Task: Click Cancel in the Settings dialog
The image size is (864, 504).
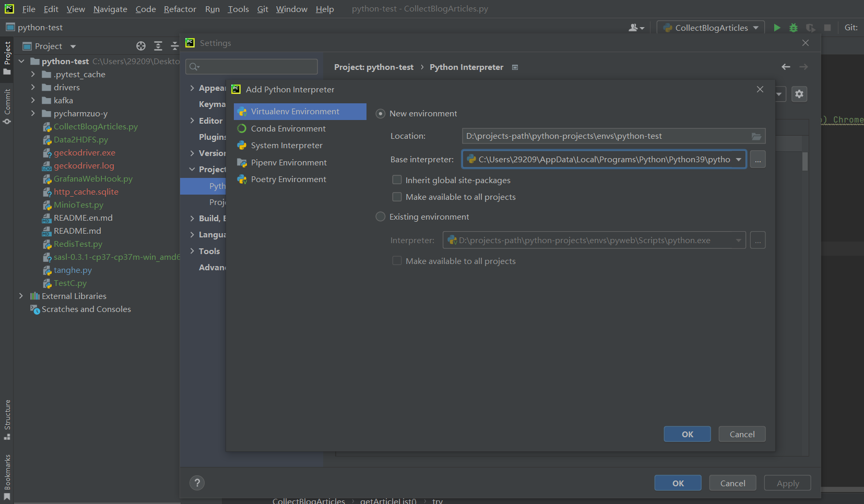Action: 732,483
